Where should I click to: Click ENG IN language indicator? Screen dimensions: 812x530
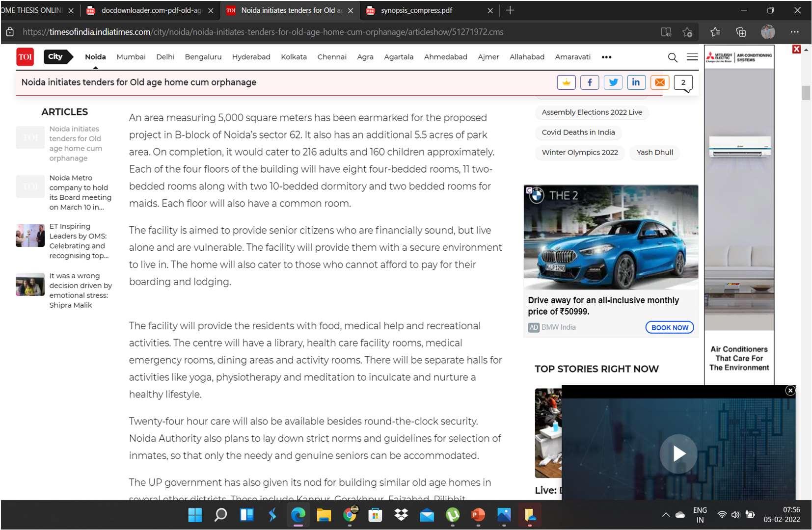700,515
